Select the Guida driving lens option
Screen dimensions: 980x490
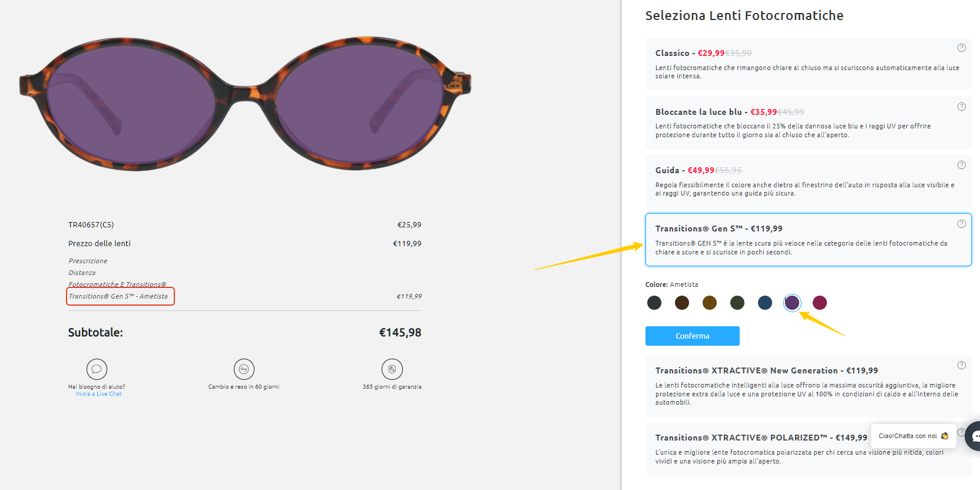pos(808,181)
